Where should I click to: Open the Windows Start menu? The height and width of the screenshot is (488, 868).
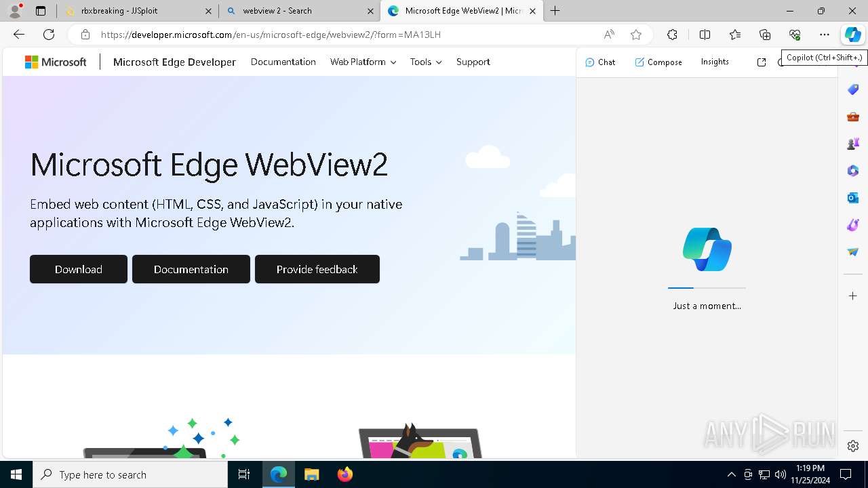pos(16,474)
